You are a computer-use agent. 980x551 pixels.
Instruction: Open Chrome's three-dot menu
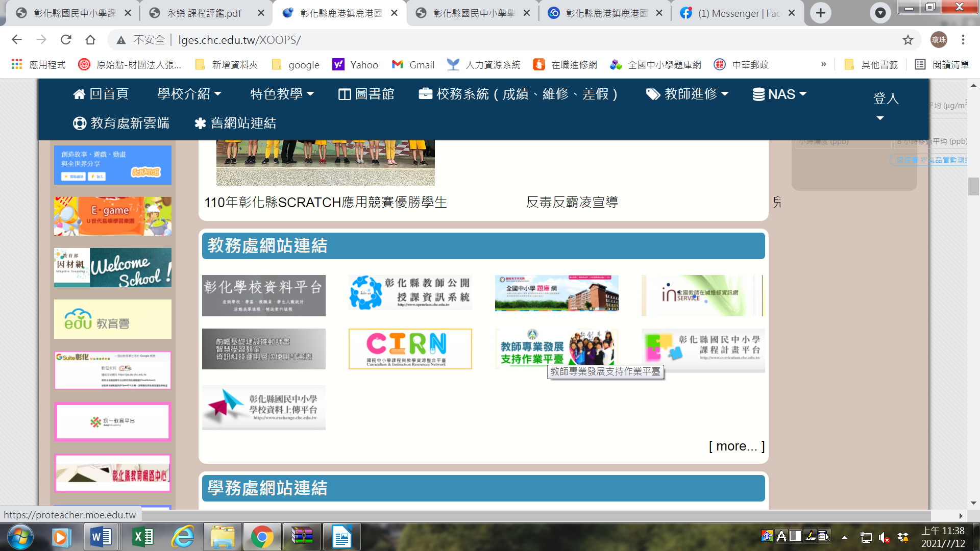click(963, 40)
